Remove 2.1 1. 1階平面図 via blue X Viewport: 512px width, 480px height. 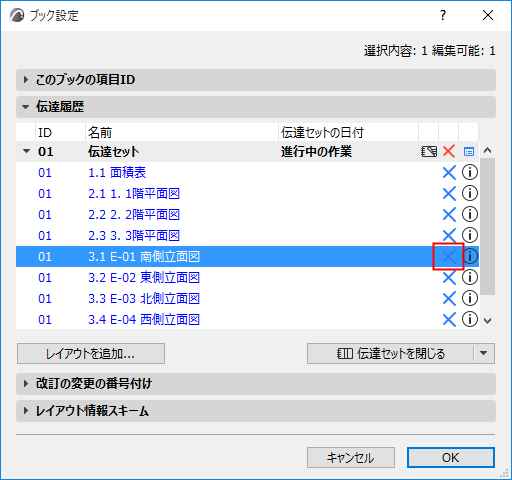[449, 194]
